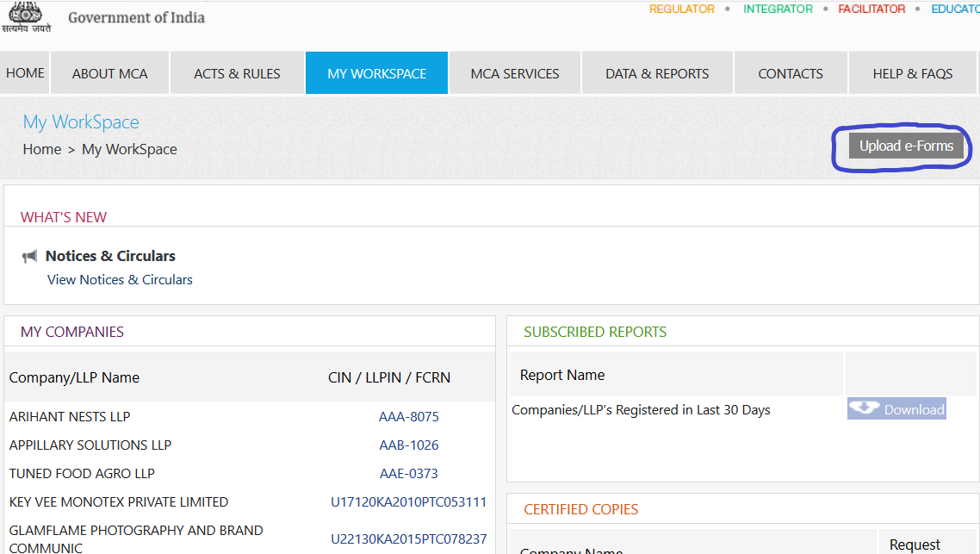This screenshot has width=980, height=554.
Task: Click the Home breadcrumb link
Action: pyautogui.click(x=42, y=149)
